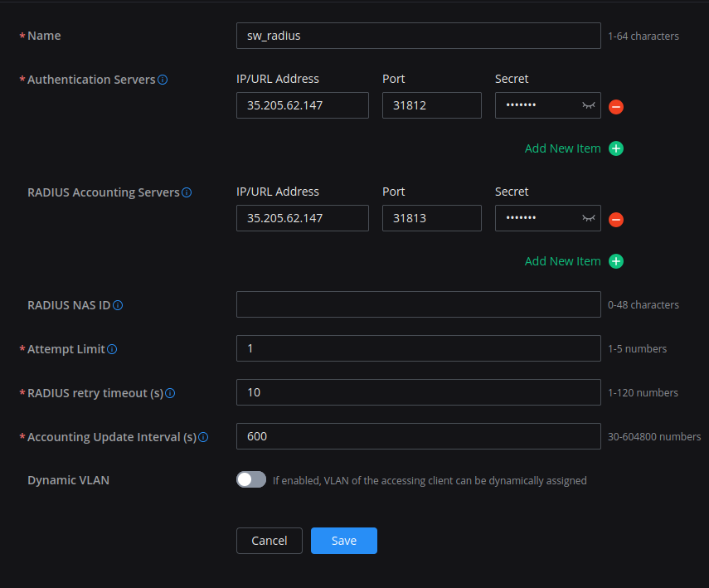Show the authentication server secret
Viewport: 709px width, 588px height.
588,105
